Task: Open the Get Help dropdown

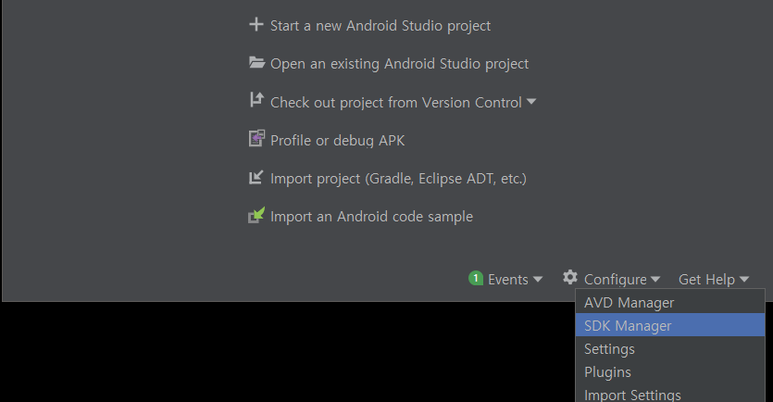Action: click(713, 279)
